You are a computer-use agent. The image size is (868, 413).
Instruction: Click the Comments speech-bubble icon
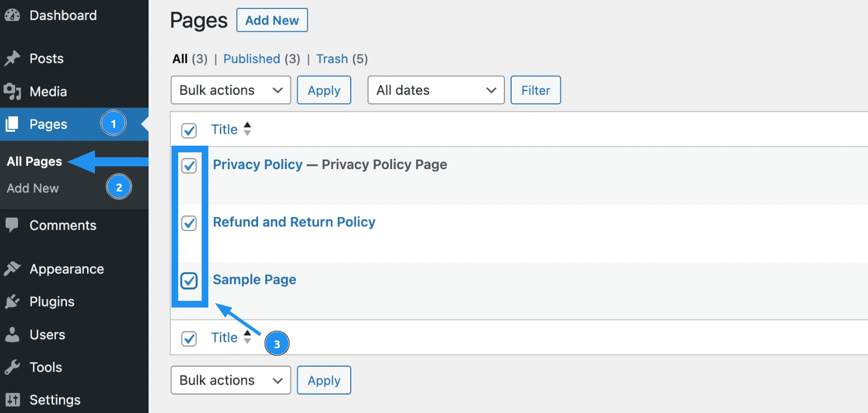[12, 225]
